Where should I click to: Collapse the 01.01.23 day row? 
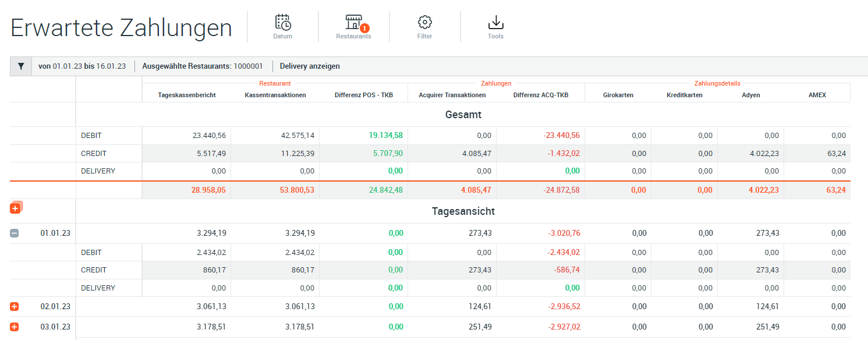click(15, 233)
